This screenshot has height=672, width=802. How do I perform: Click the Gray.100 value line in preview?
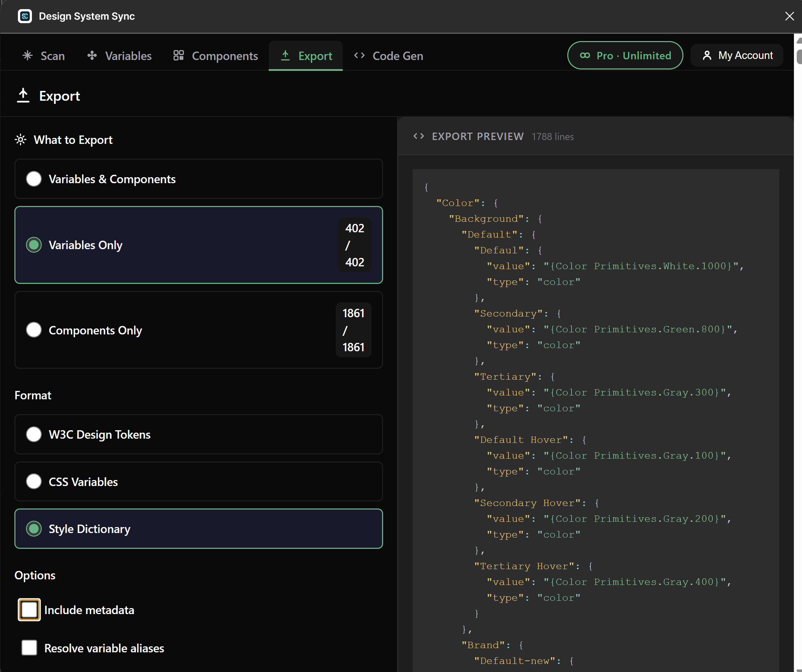[x=609, y=456]
